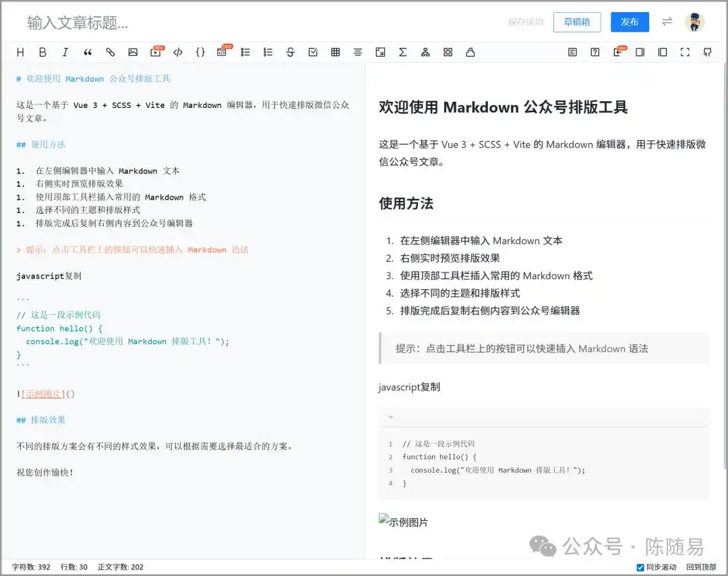The width and height of the screenshot is (728, 576).
Task: Apply italic formatting with the I icon
Action: (x=65, y=52)
